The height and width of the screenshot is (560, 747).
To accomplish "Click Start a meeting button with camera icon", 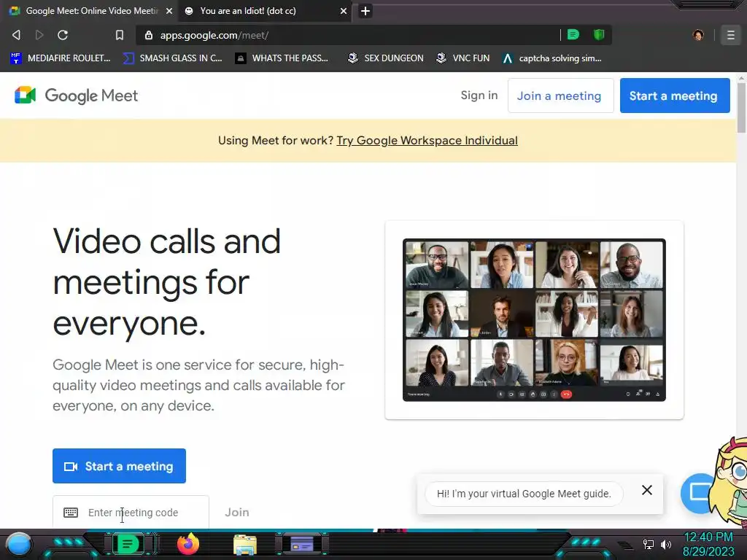I will pos(119,466).
